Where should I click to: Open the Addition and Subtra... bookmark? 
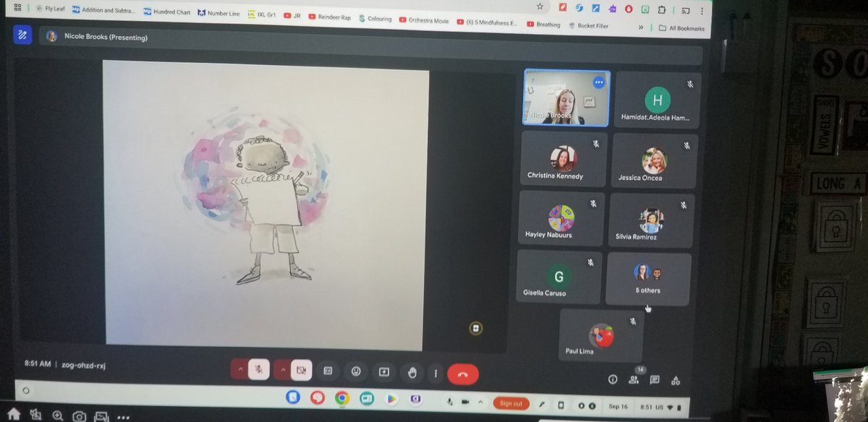[x=103, y=11]
